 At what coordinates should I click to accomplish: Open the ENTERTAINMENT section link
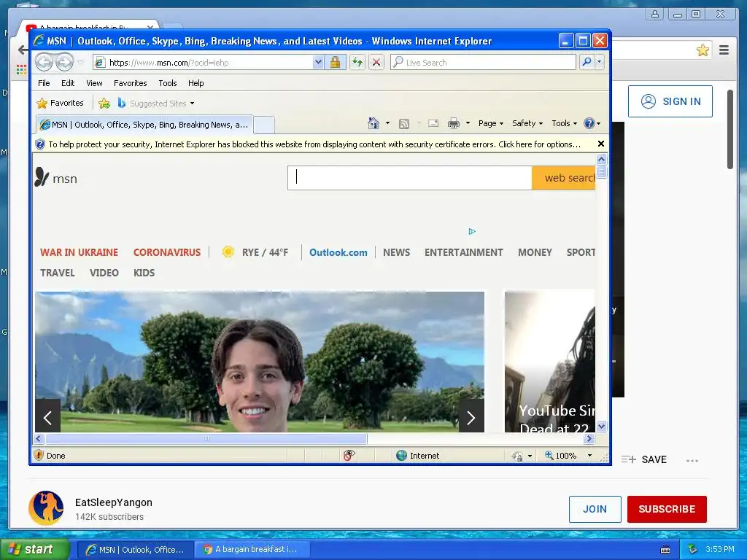463,252
